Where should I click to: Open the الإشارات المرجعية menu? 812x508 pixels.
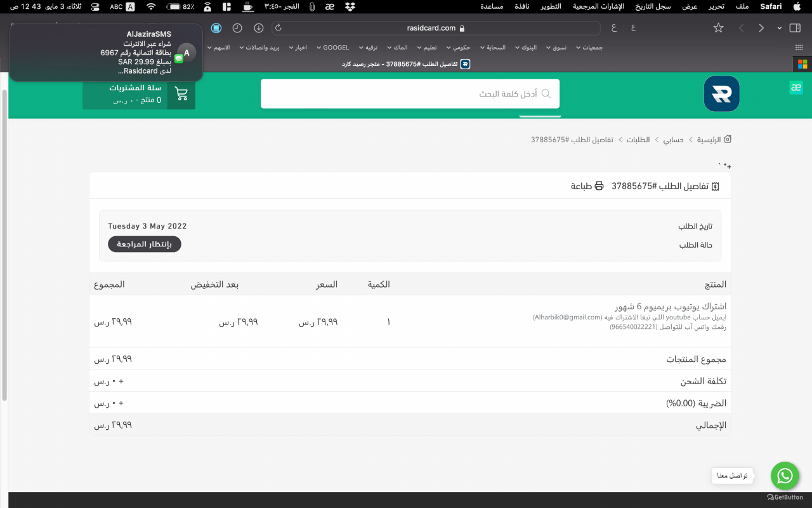click(x=598, y=6)
